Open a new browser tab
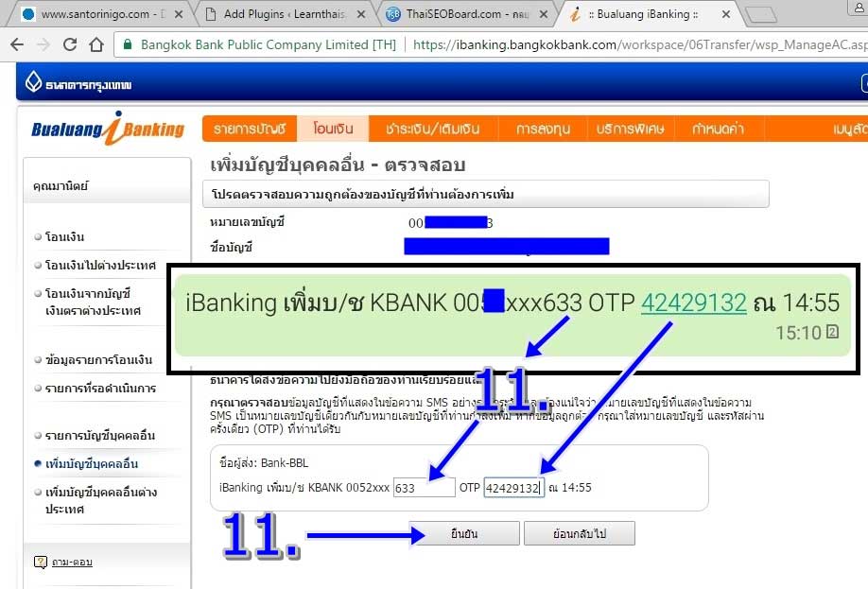 (762, 15)
